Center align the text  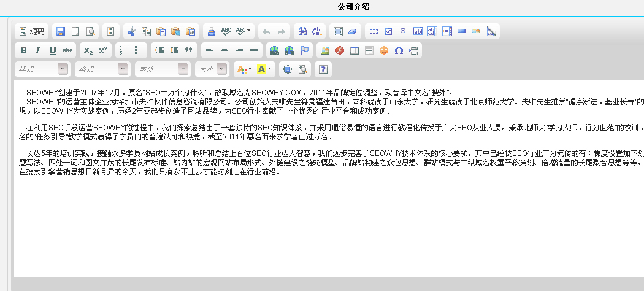224,50
